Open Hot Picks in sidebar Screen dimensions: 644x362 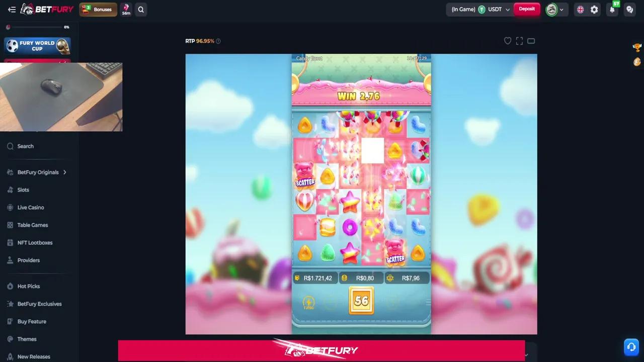click(x=29, y=287)
